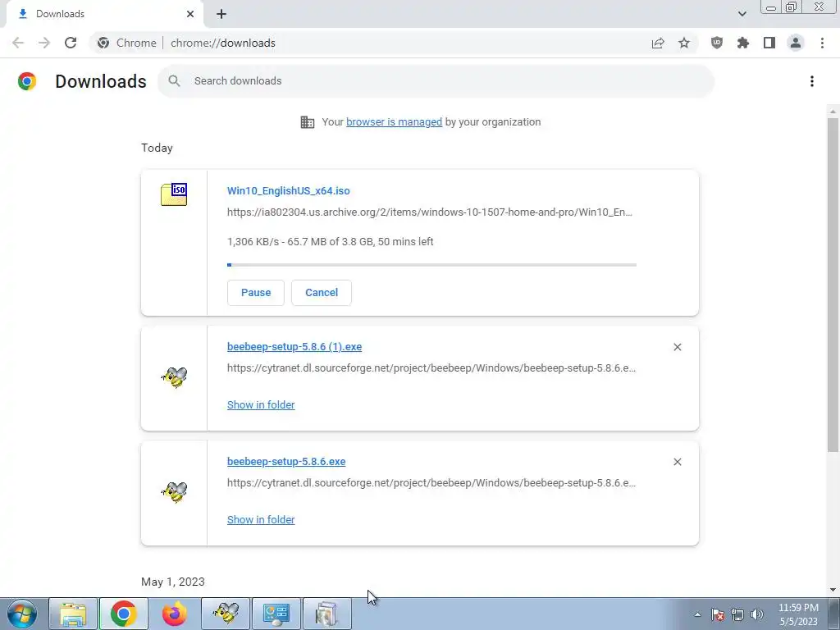Viewport: 840px width, 630px height.
Task: Open Chrome's three-dot main menu
Action: pos(822,43)
